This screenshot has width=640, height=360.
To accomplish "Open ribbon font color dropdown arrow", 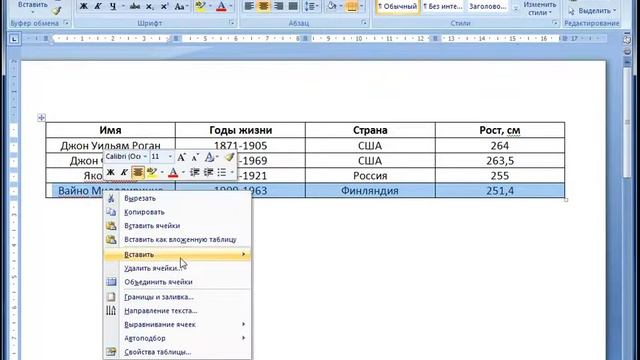I will (231, 6).
